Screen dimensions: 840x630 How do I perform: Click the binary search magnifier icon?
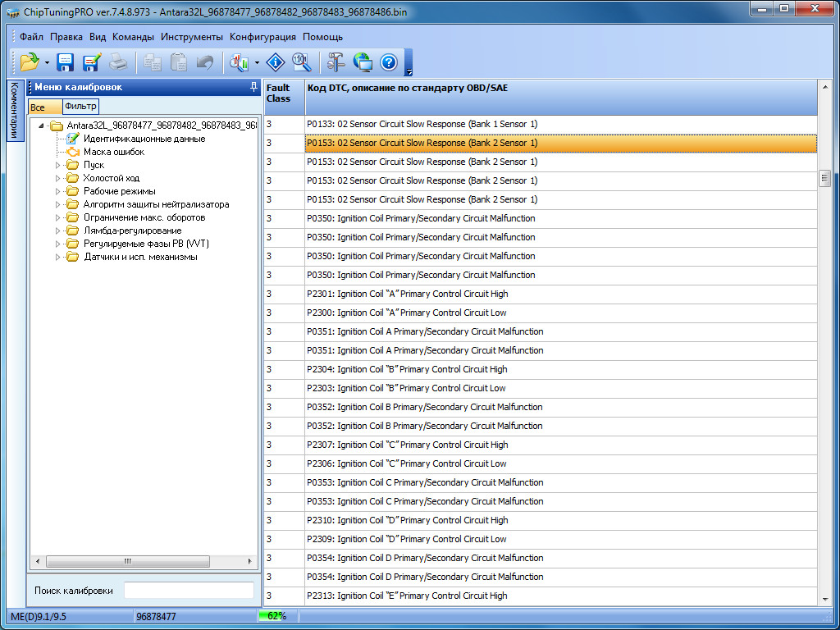click(x=301, y=62)
